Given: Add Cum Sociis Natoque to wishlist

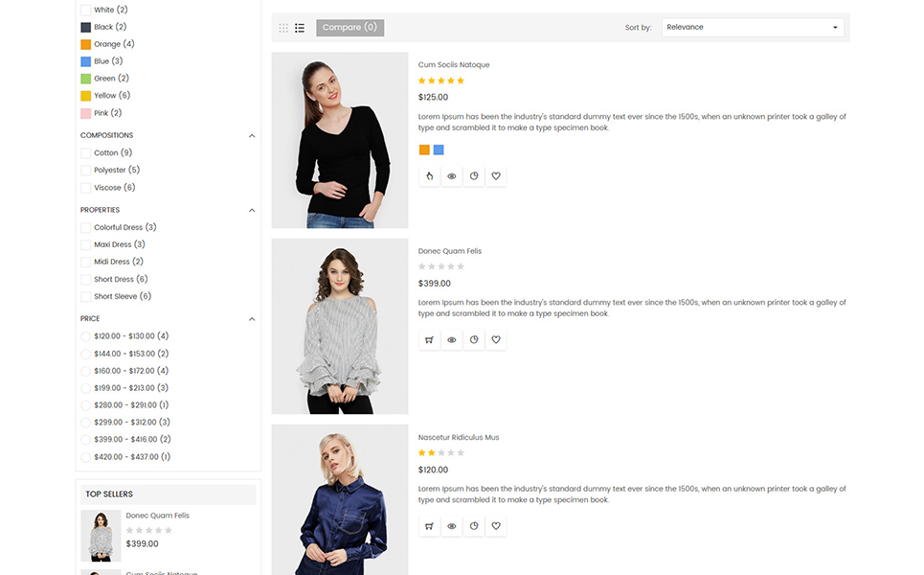Looking at the screenshot, I should click(496, 175).
